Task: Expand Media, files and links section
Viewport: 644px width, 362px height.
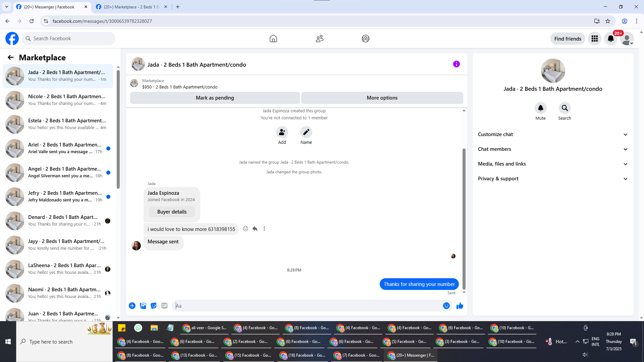Action: click(x=553, y=164)
